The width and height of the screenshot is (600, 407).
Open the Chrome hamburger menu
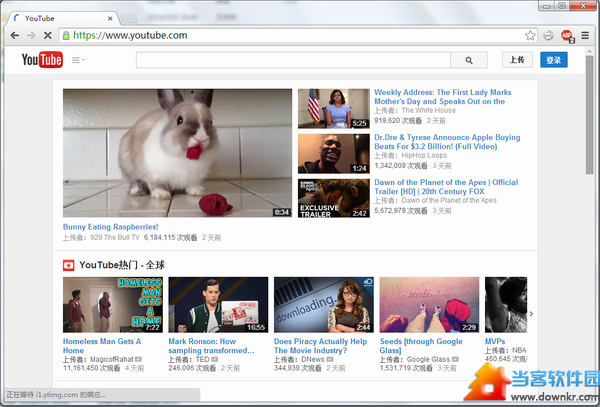[585, 36]
